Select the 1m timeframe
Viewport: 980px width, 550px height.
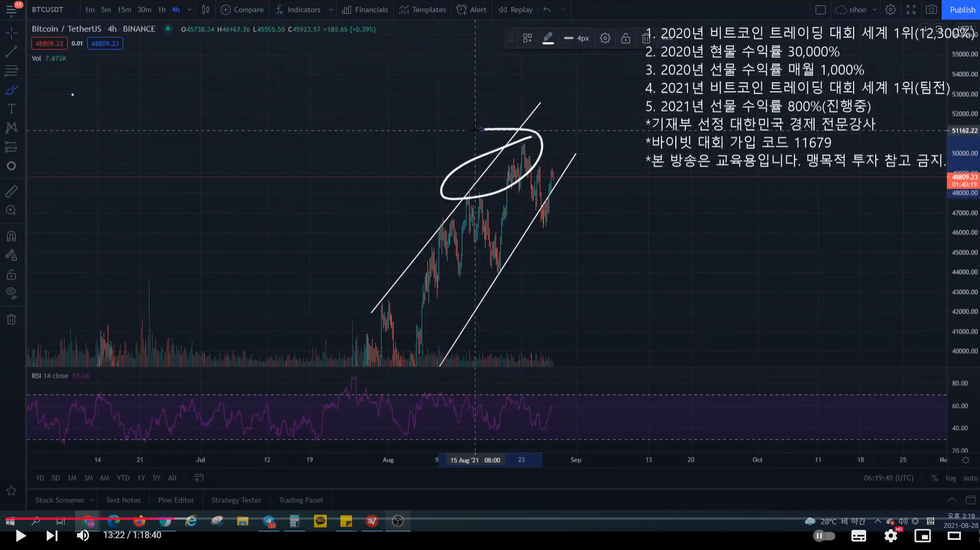click(x=90, y=9)
